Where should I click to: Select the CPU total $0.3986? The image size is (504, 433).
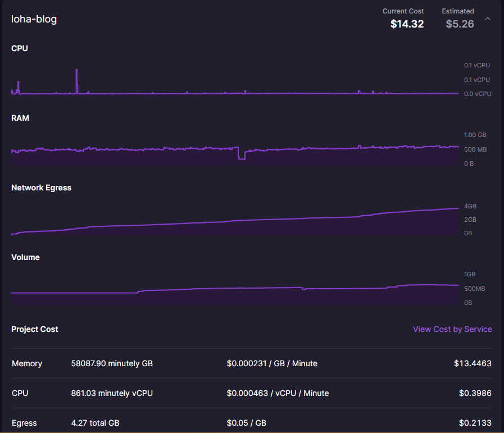pyautogui.click(x=475, y=393)
